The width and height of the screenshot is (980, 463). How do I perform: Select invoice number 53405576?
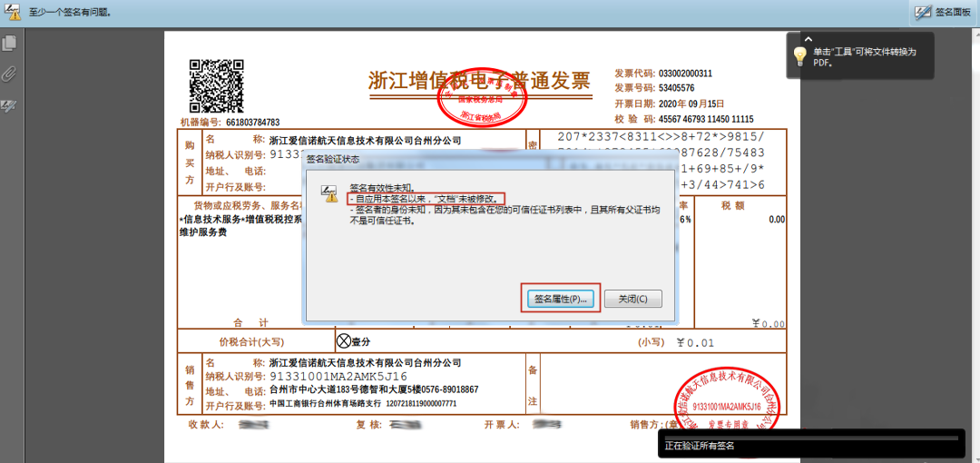pos(674,87)
